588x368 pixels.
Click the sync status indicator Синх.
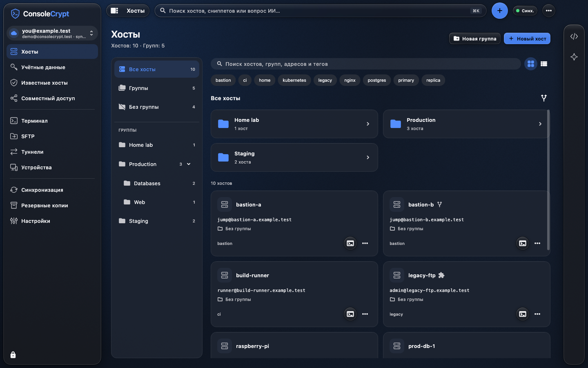click(525, 11)
